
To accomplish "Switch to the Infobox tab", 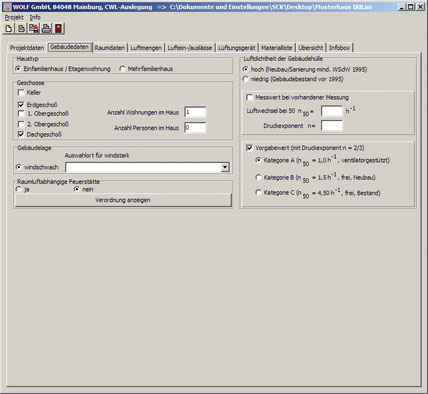I will tap(339, 48).
